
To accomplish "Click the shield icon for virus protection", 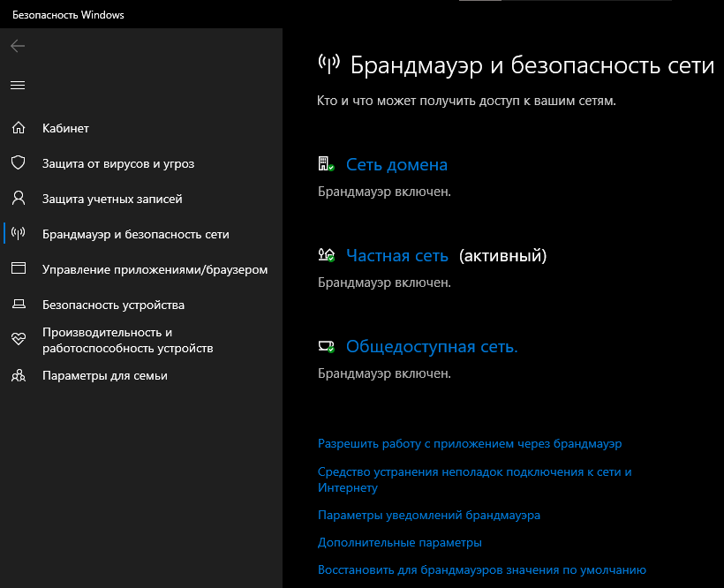I will [x=19, y=163].
